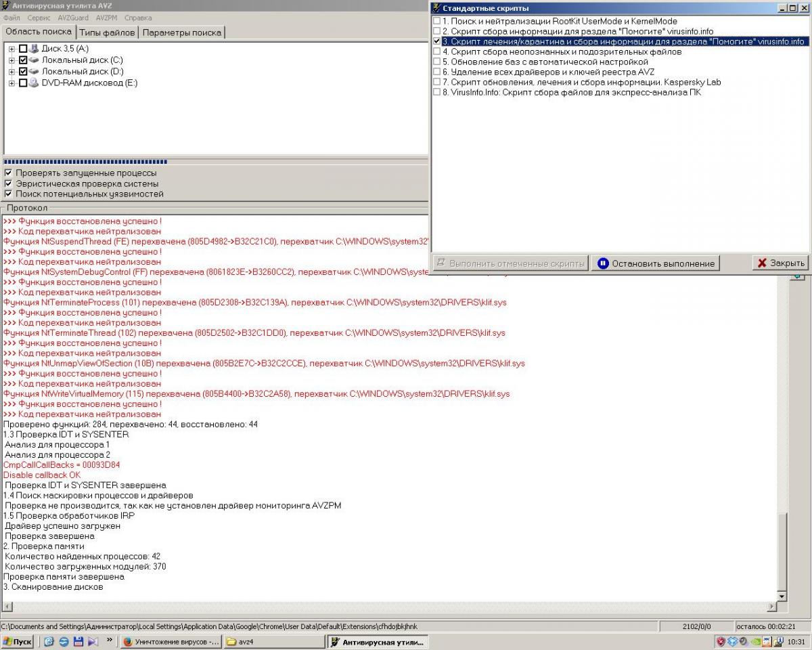
Task: Click log line 'Количество найденных процессов: 42'
Action: click(83, 557)
